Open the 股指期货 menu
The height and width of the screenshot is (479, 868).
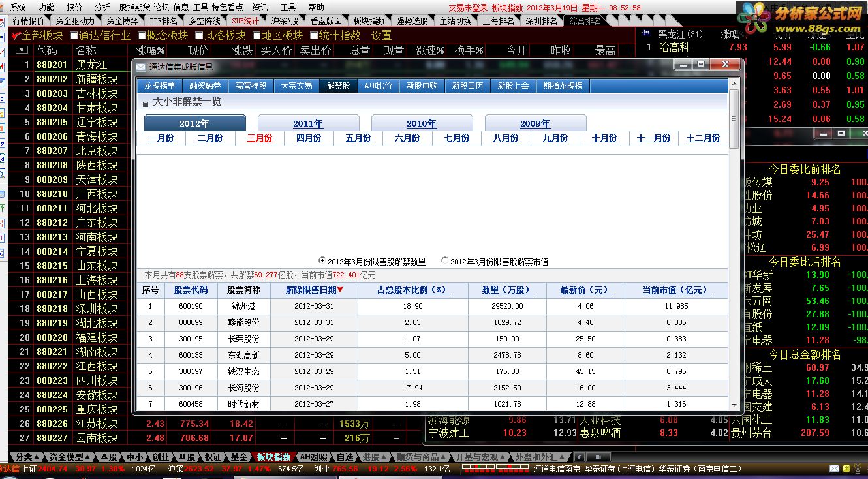point(134,8)
